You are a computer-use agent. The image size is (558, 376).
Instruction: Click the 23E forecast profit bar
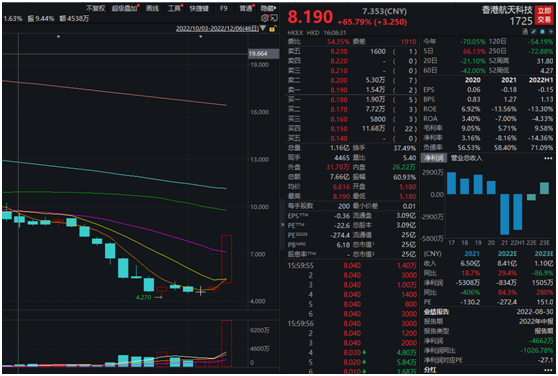[544, 188]
